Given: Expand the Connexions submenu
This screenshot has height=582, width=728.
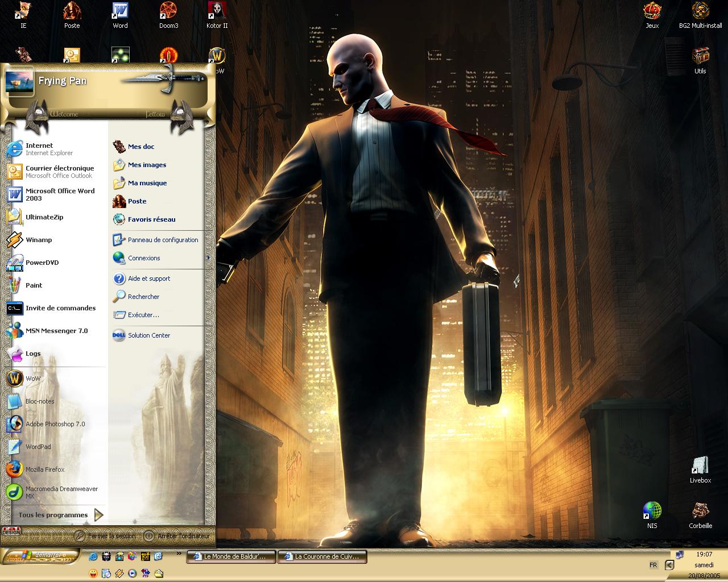Looking at the screenshot, I should [x=160, y=258].
